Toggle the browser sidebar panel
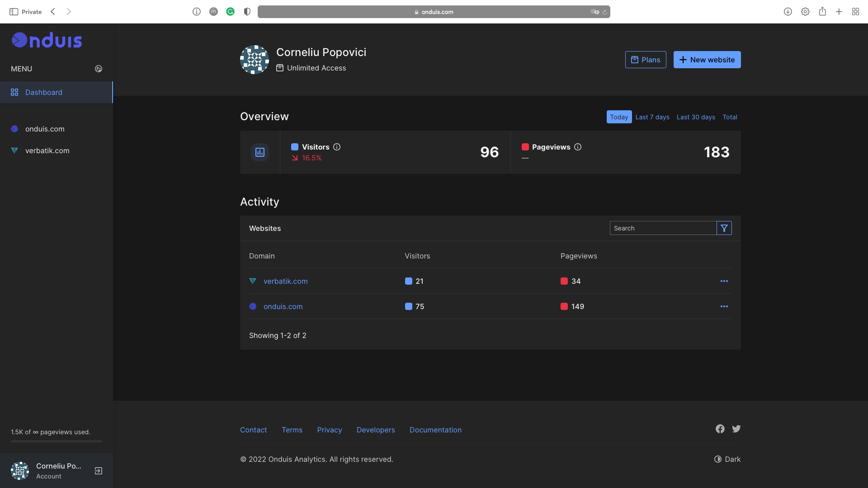Screen dimensions: 868x488 (14, 12)
